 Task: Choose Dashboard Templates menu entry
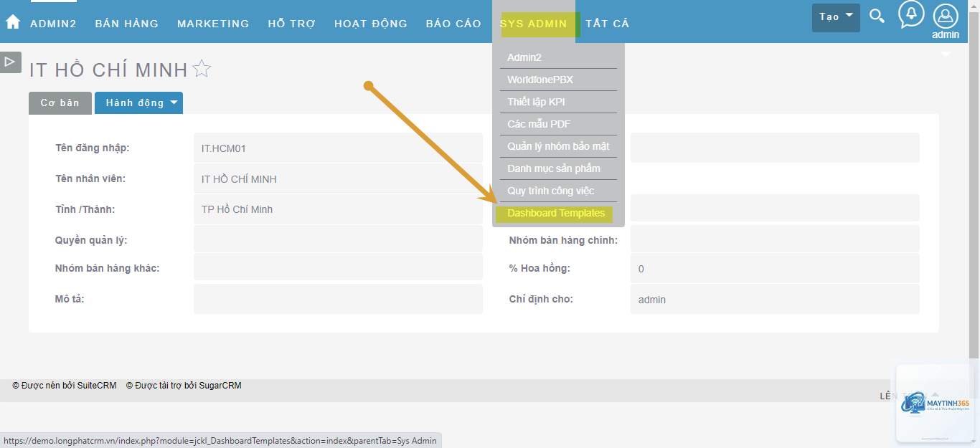coord(555,213)
